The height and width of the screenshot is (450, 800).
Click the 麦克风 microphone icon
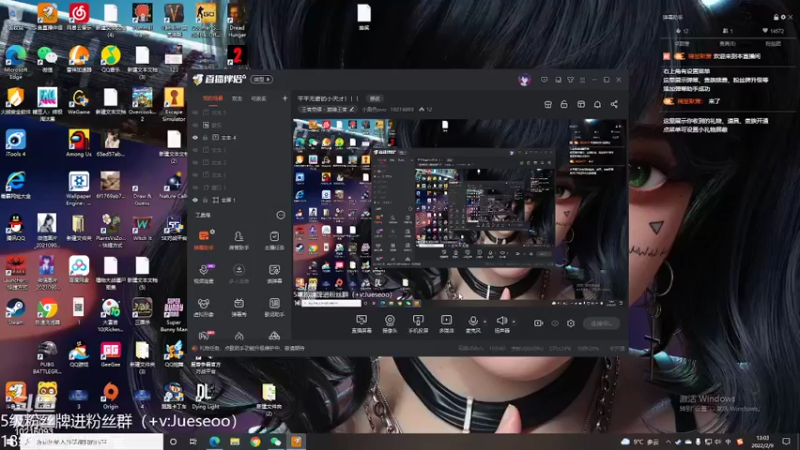(x=473, y=320)
